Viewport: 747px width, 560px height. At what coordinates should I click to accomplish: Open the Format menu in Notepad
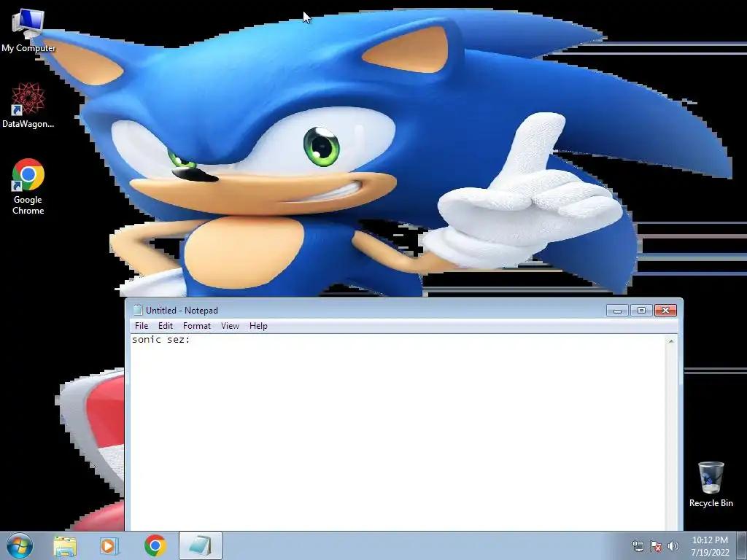pyautogui.click(x=197, y=326)
